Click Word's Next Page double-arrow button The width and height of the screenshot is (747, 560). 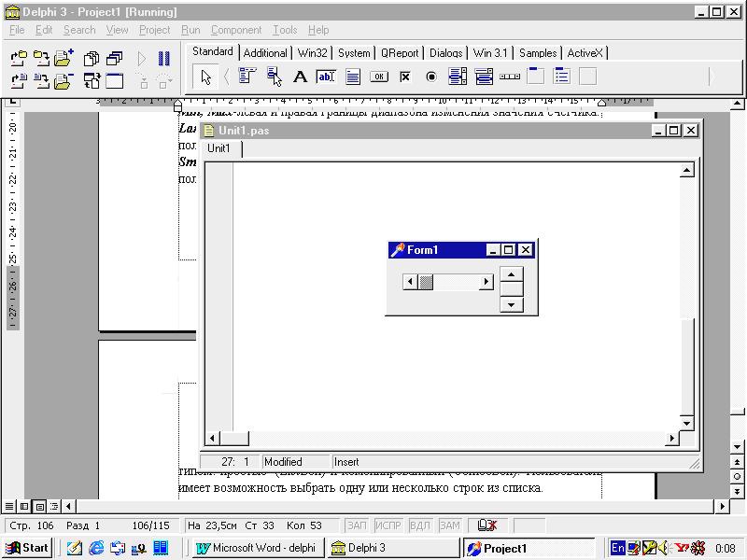(x=737, y=491)
